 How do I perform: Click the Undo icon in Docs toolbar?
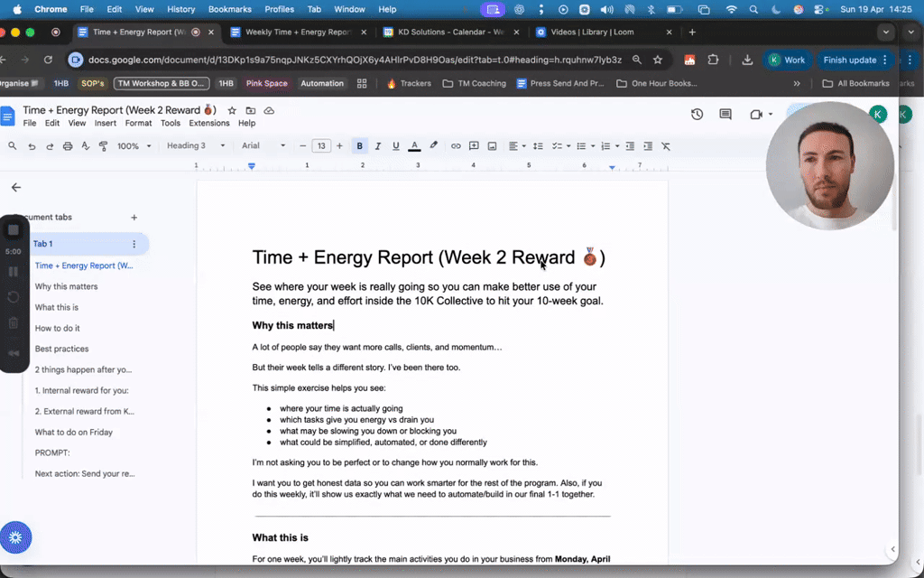[32, 146]
